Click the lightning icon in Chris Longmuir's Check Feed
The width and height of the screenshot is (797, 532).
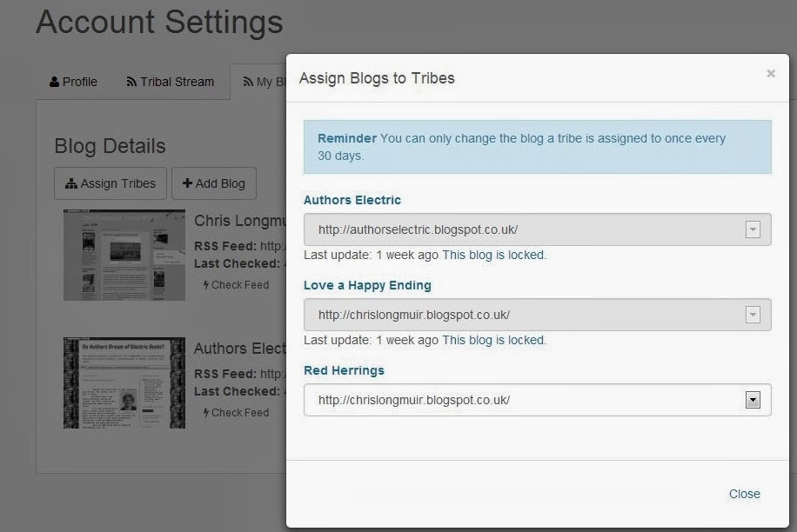(x=206, y=285)
